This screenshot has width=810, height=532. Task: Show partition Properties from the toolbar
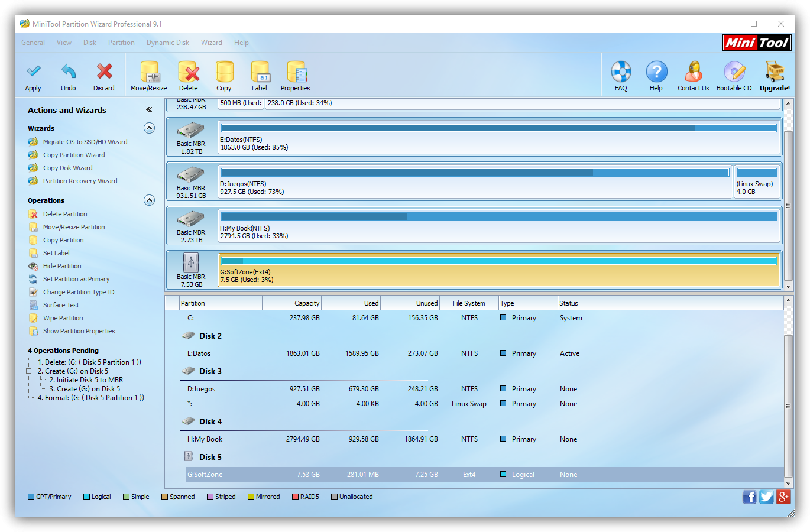tap(296, 77)
